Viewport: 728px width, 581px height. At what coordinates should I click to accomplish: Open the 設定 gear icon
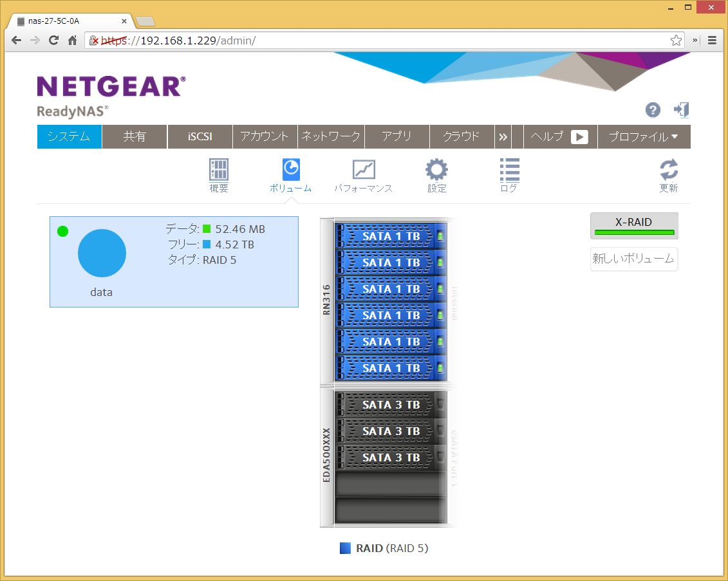[436, 171]
